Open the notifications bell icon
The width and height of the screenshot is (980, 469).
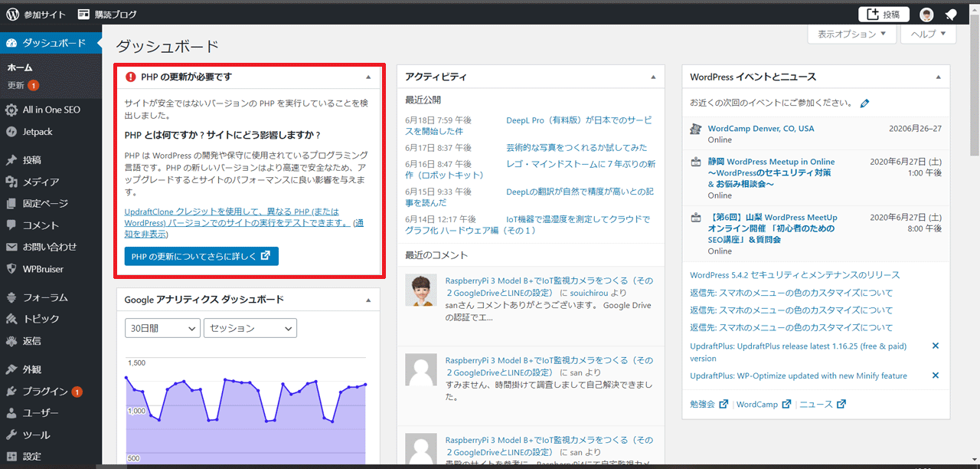950,14
